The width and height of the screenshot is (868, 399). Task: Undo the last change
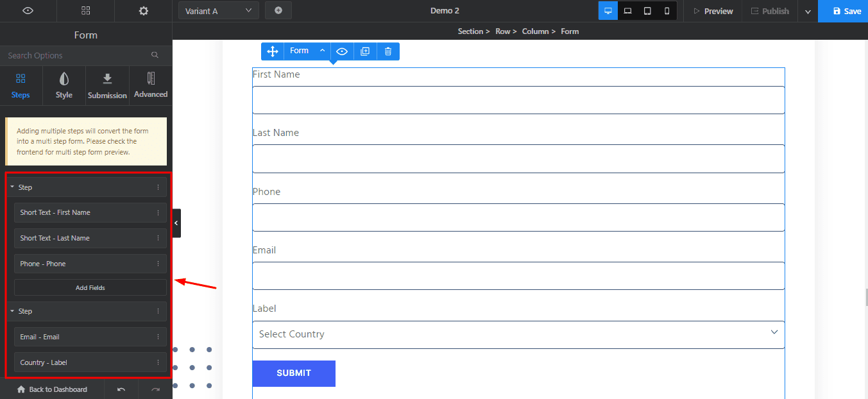pyautogui.click(x=121, y=389)
